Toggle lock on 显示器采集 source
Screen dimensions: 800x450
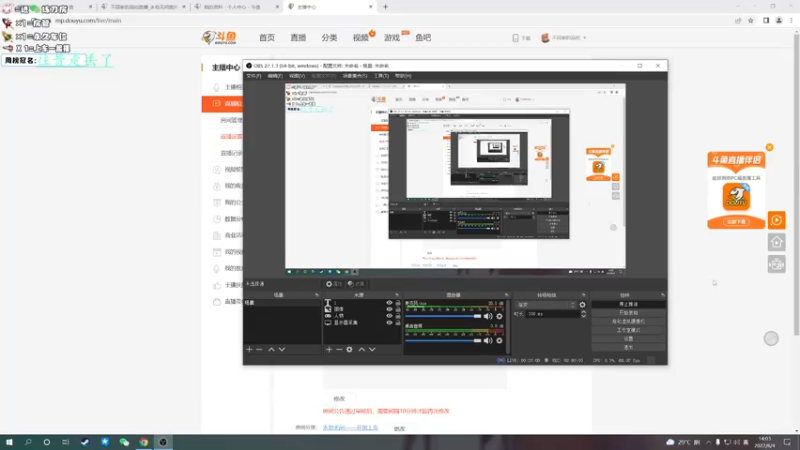[398, 322]
